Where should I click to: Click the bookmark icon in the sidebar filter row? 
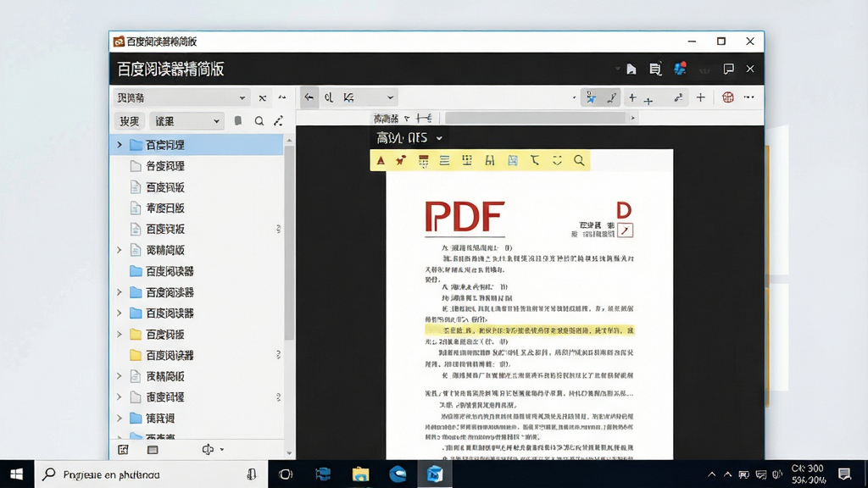238,120
